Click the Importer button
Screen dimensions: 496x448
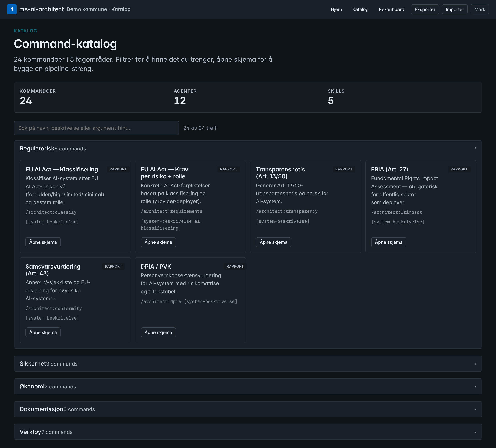455,9
